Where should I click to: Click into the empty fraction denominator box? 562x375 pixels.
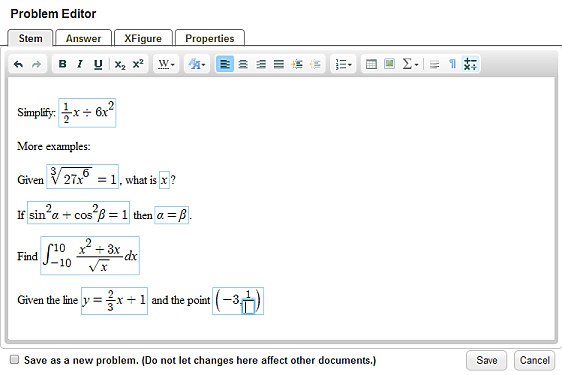248,307
